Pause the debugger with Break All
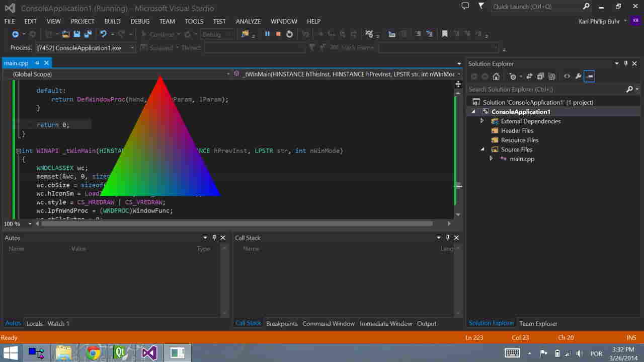 [267, 34]
